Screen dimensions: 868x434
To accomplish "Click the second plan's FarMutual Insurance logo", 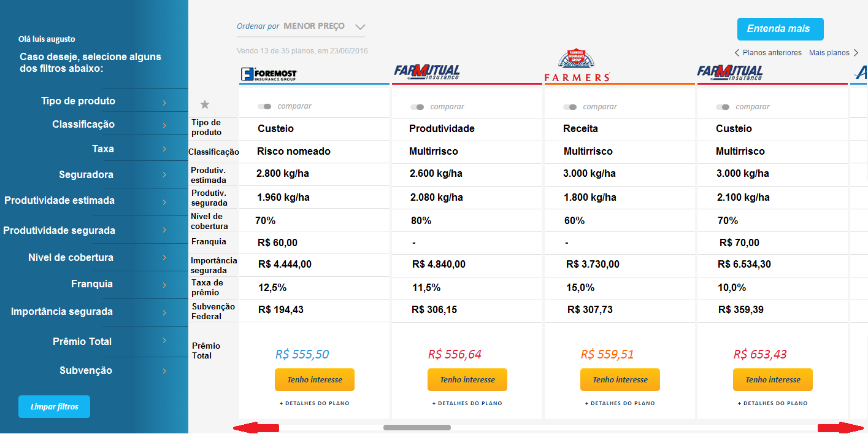I will (x=427, y=73).
